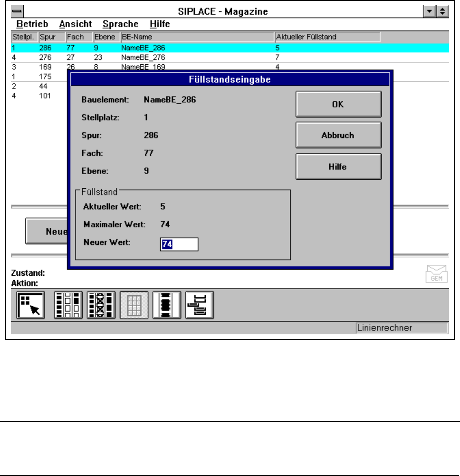Screen dimensions: 460x476
Task: Open the component tape toolbar icon
Action: click(x=167, y=305)
